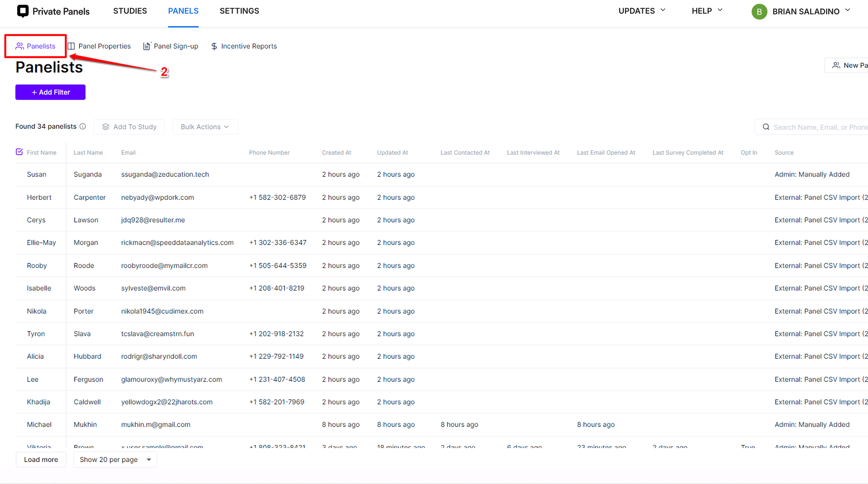Open the Panel Sign-up tab
Image resolution: width=868 pixels, height=484 pixels.
click(x=171, y=46)
